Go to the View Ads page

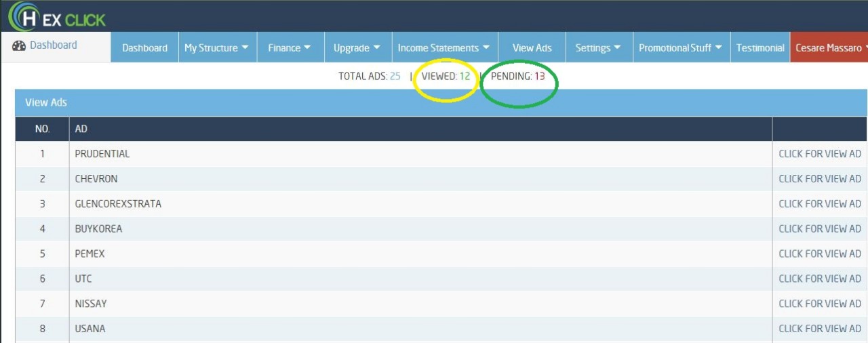(x=532, y=47)
